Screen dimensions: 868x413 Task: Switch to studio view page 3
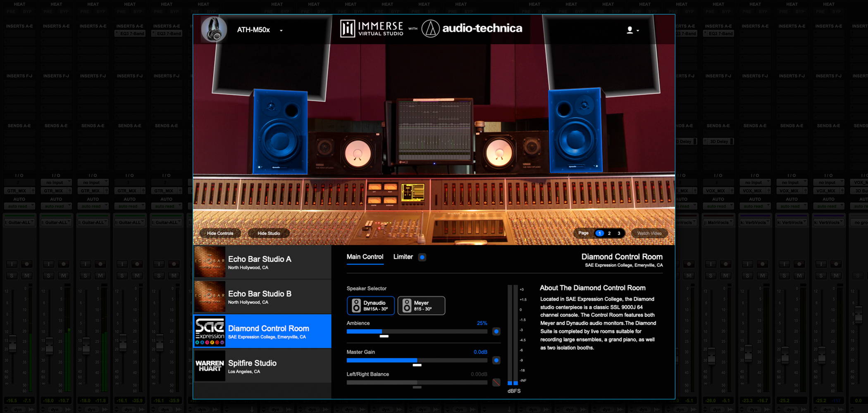pos(619,233)
